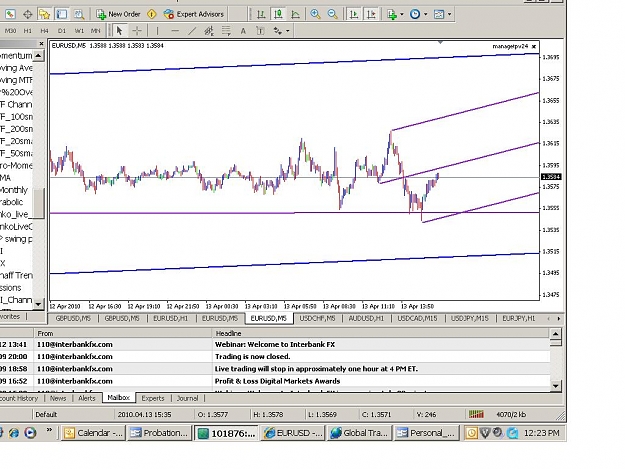
Task: Click the add Indicators icon
Action: (x=392, y=14)
